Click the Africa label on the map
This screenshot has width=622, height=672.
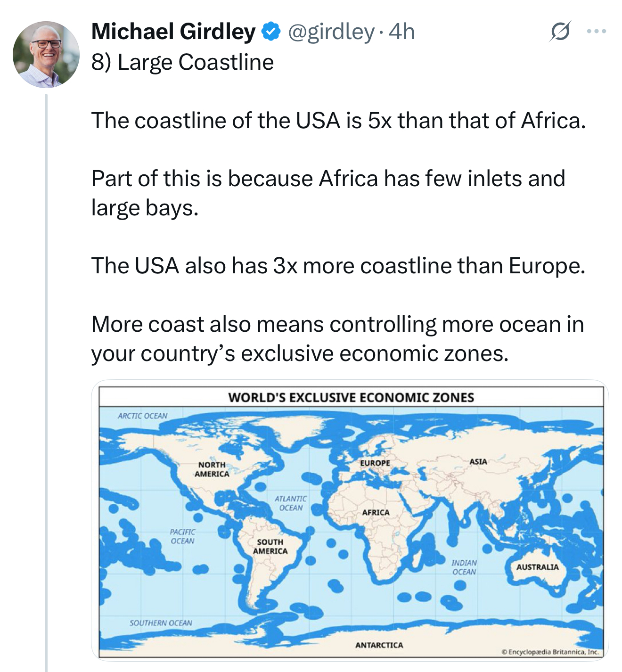point(376,512)
